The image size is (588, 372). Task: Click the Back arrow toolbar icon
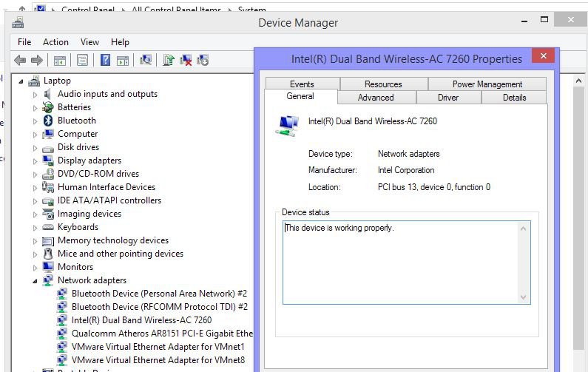20,60
